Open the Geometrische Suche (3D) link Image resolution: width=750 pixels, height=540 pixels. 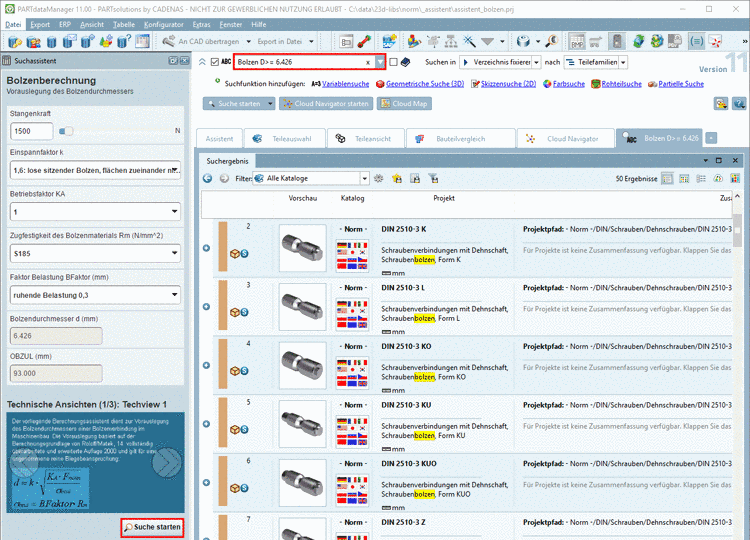[424, 84]
